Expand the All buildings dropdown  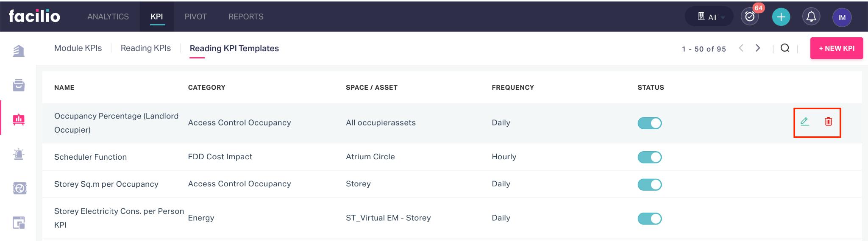710,17
